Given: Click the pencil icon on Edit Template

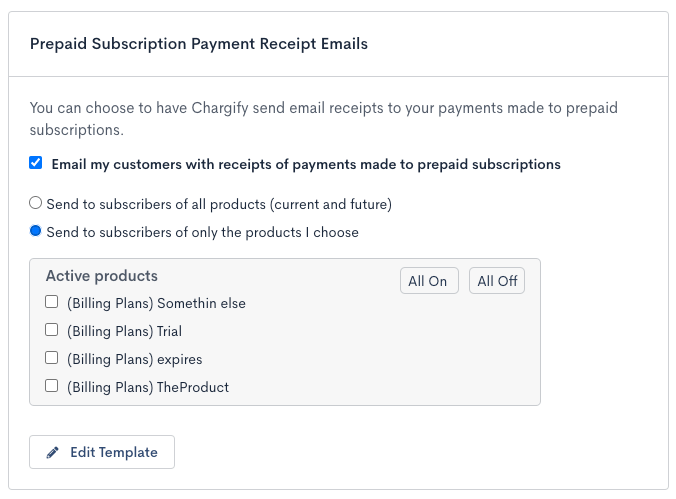Looking at the screenshot, I should 53,453.
